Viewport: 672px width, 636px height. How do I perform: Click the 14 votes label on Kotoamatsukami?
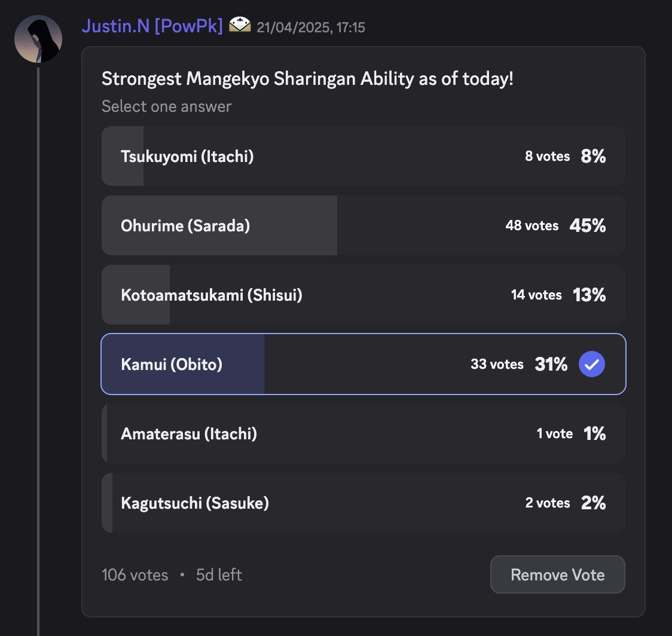click(x=536, y=295)
